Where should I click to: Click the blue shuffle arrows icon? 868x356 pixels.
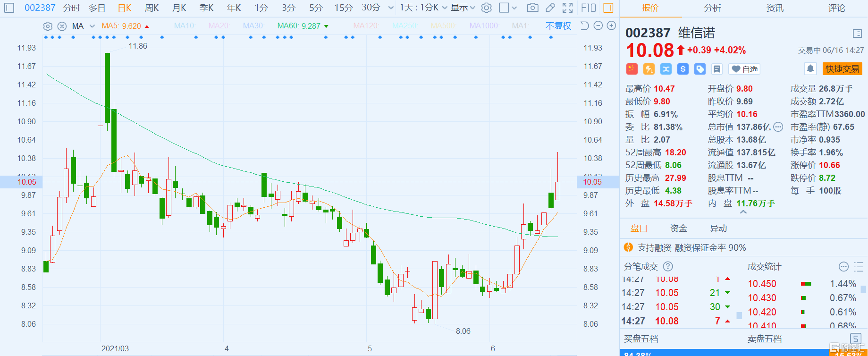coord(666,69)
